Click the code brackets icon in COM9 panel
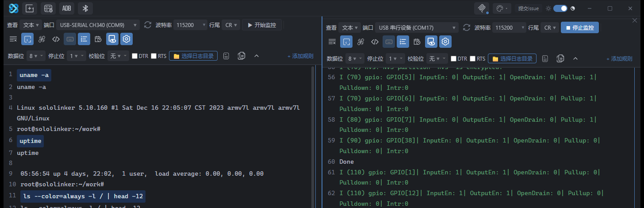 coord(56,39)
